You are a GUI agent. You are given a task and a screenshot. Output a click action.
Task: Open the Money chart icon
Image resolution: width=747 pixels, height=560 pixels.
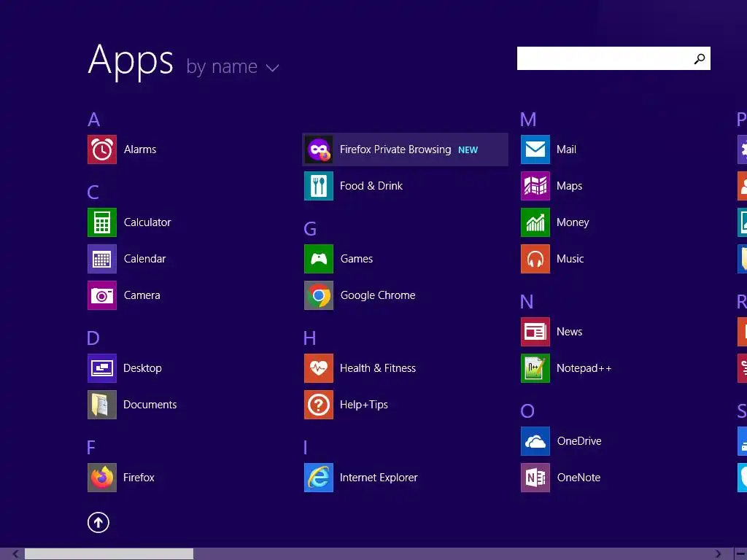pos(535,222)
